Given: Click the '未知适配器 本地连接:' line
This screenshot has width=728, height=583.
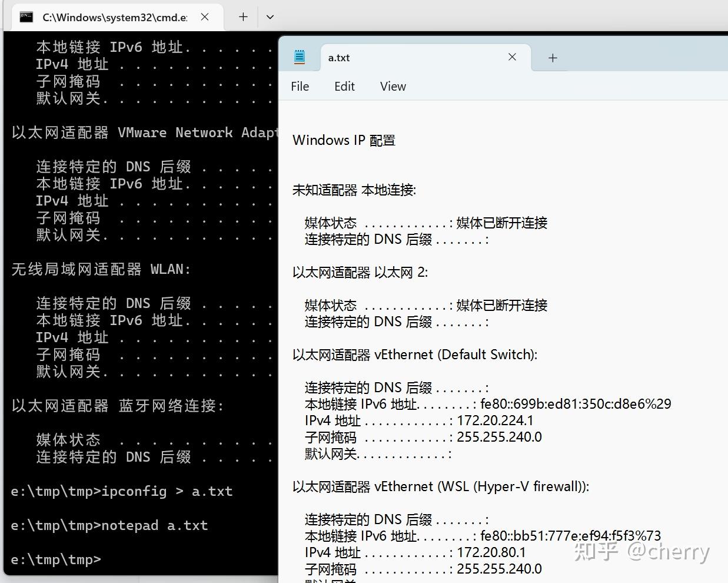Looking at the screenshot, I should (354, 190).
